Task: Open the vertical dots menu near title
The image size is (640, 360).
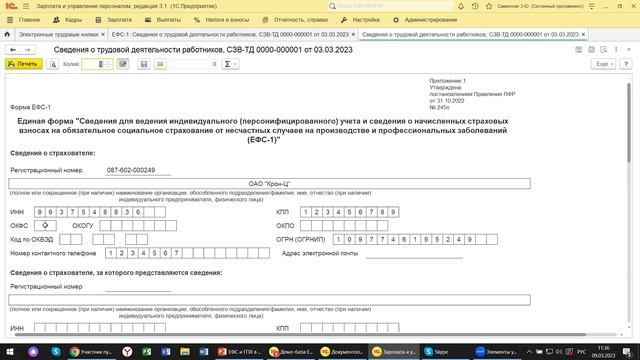Action: (616, 50)
